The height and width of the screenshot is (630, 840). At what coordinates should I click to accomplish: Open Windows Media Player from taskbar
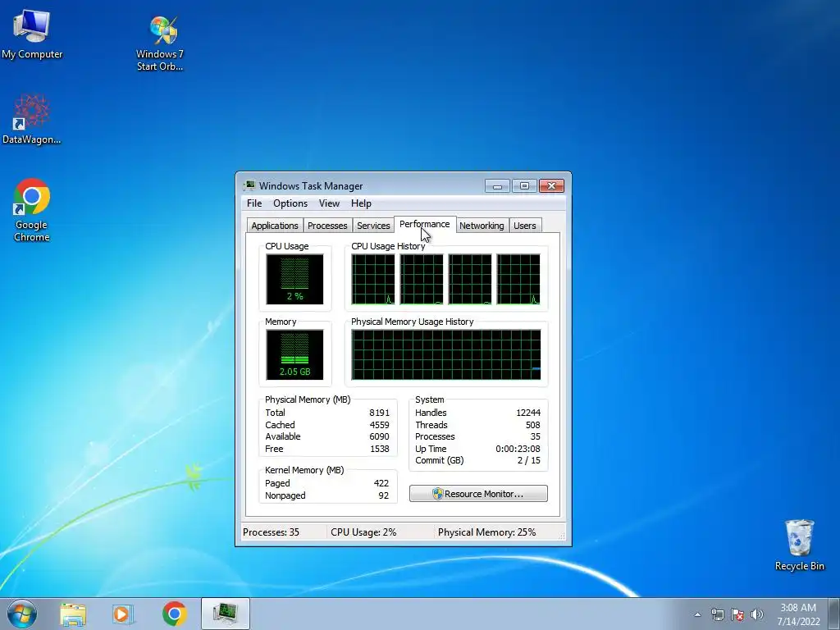click(122, 614)
